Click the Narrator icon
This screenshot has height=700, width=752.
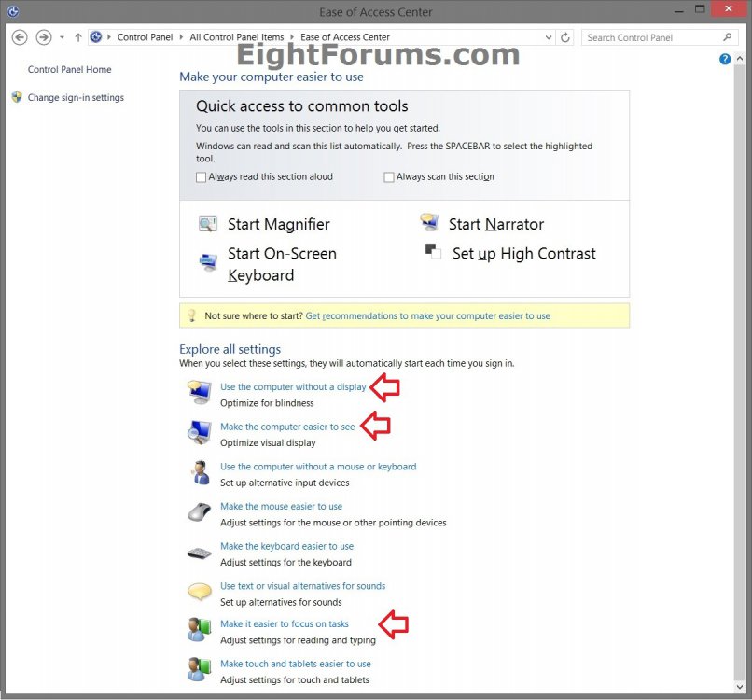[429, 222]
